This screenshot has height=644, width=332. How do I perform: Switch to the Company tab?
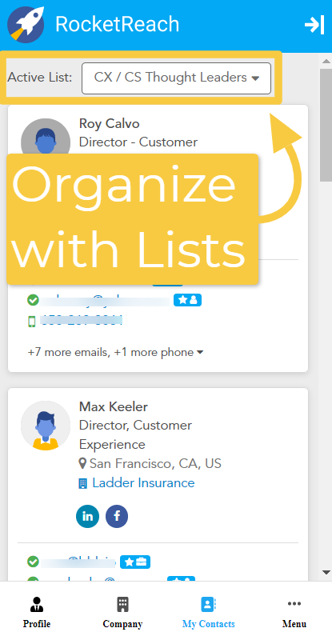[x=122, y=612]
